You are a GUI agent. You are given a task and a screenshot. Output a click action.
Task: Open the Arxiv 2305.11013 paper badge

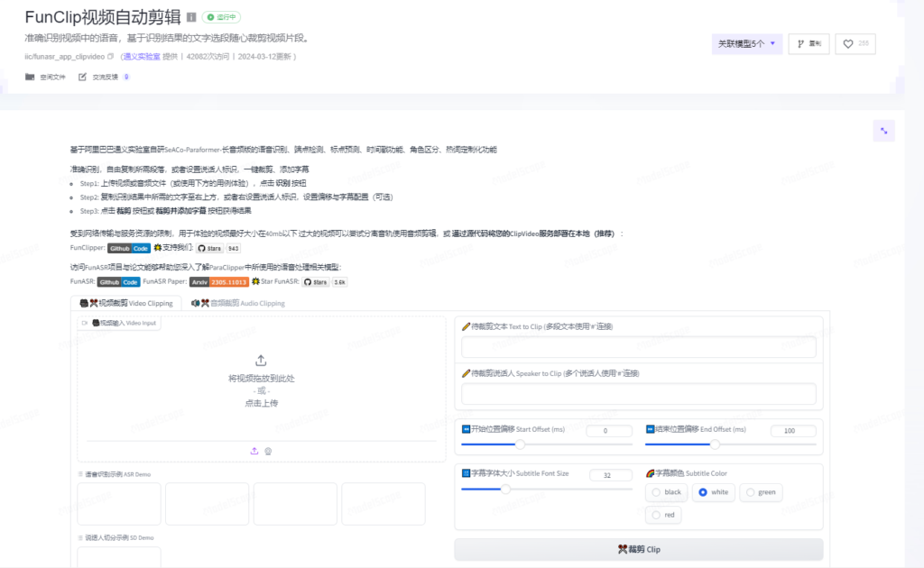click(219, 282)
